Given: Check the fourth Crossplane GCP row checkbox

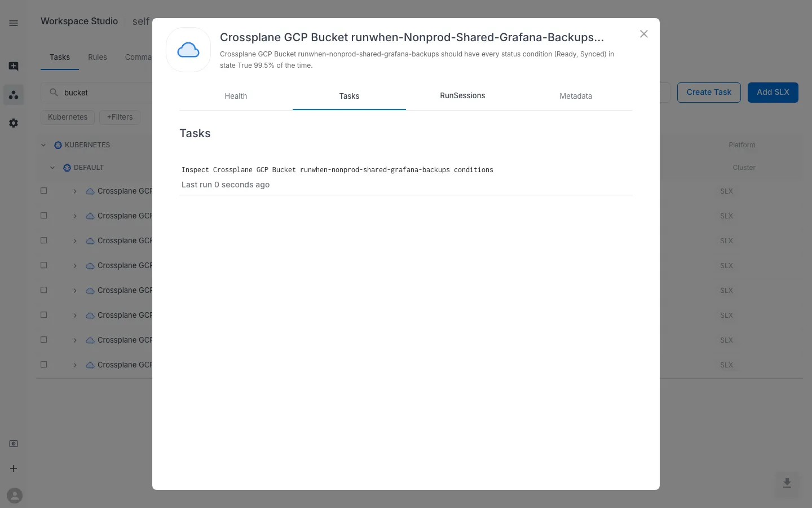Looking at the screenshot, I should click(x=44, y=265).
